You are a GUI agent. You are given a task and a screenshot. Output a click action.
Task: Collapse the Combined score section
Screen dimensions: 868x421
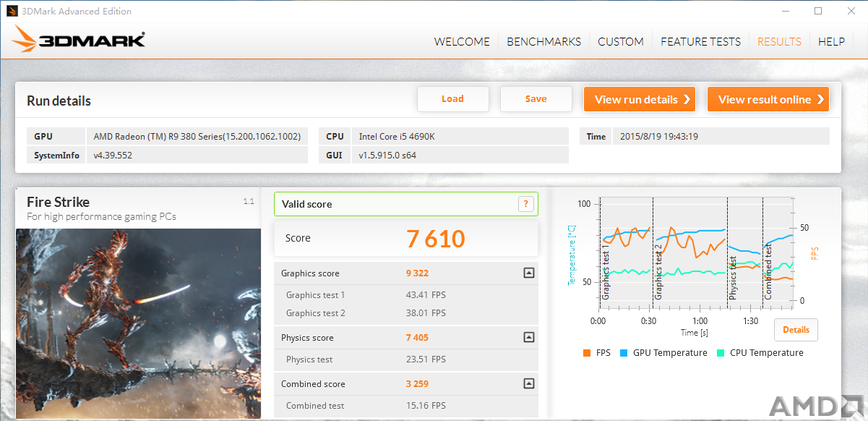click(x=529, y=383)
